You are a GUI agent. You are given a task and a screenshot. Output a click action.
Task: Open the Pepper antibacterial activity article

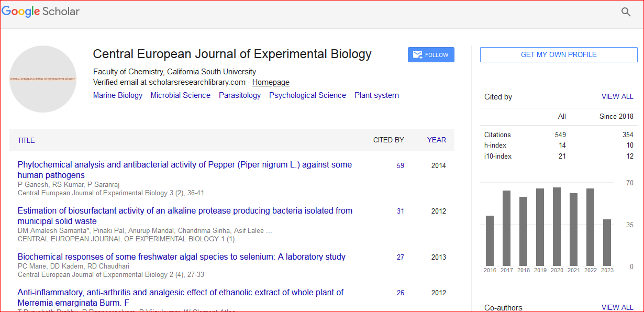[x=185, y=170]
